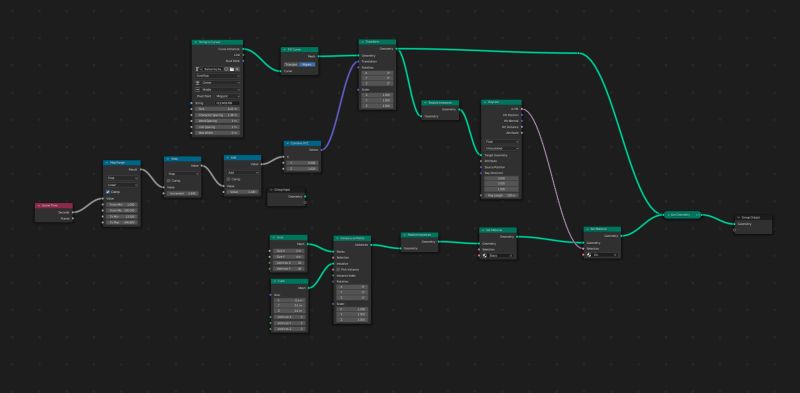Open Interpolated mapping dropdown in Raycast

pyautogui.click(x=502, y=148)
